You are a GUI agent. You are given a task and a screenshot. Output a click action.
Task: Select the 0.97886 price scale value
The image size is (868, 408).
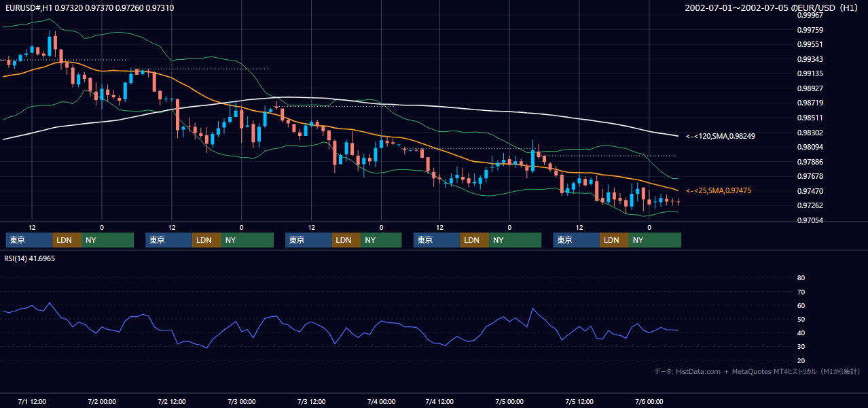[810, 162]
